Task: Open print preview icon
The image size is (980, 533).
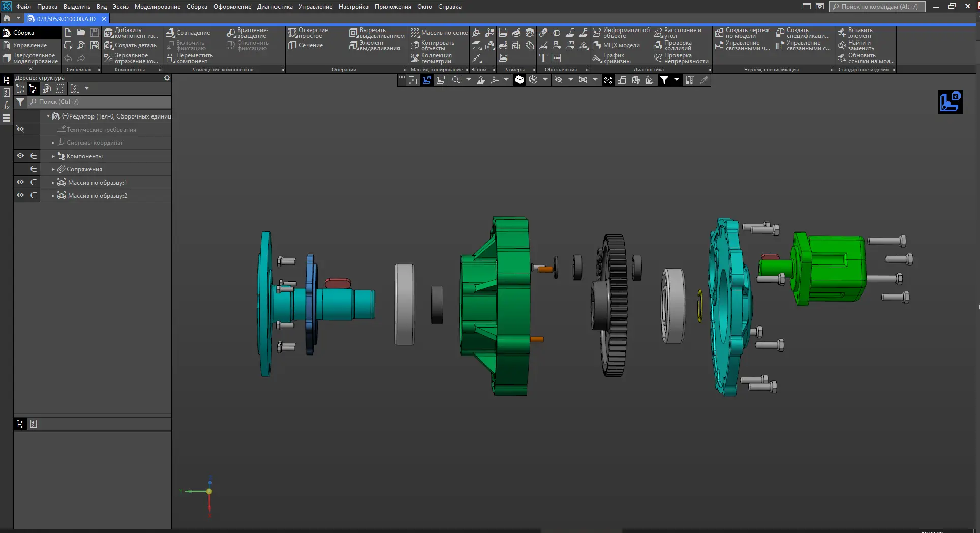Action: pos(81,45)
